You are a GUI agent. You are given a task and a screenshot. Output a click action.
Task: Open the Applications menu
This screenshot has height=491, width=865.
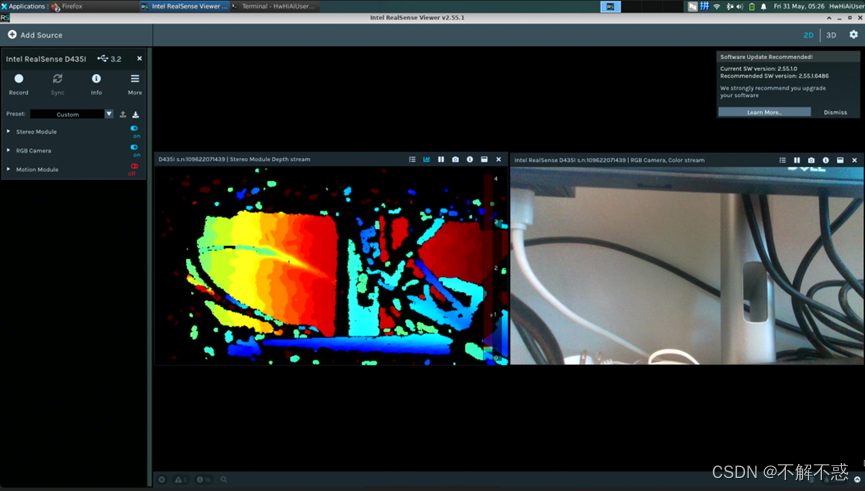point(23,6)
